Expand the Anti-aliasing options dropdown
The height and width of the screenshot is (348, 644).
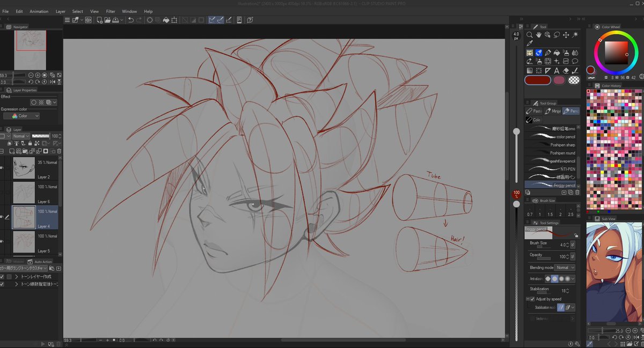572,278
